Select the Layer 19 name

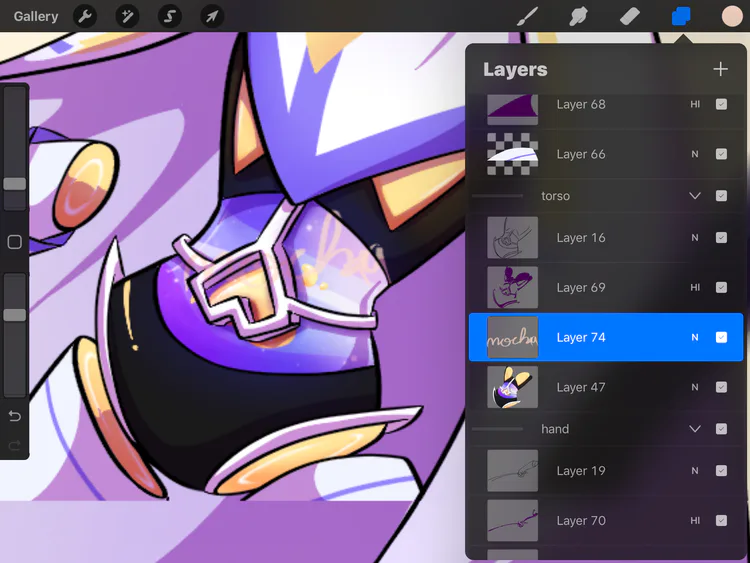pos(581,471)
